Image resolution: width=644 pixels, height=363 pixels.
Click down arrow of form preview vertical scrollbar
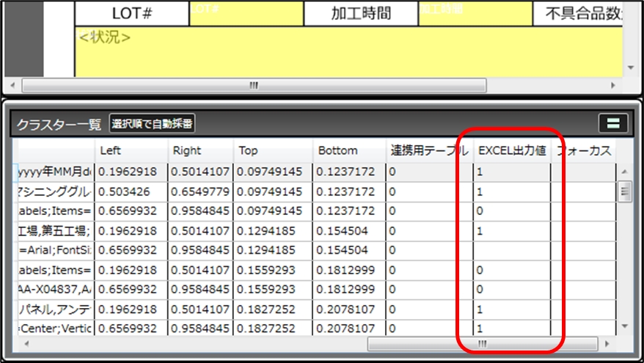click(x=630, y=67)
